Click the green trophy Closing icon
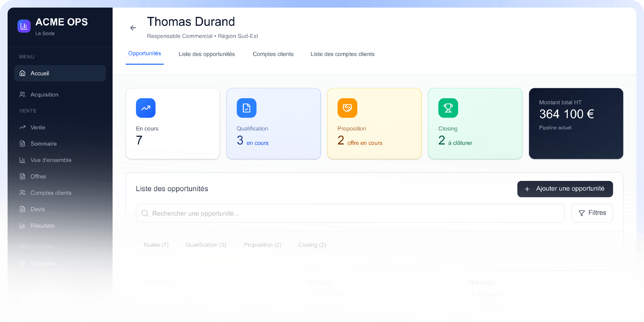 448,108
